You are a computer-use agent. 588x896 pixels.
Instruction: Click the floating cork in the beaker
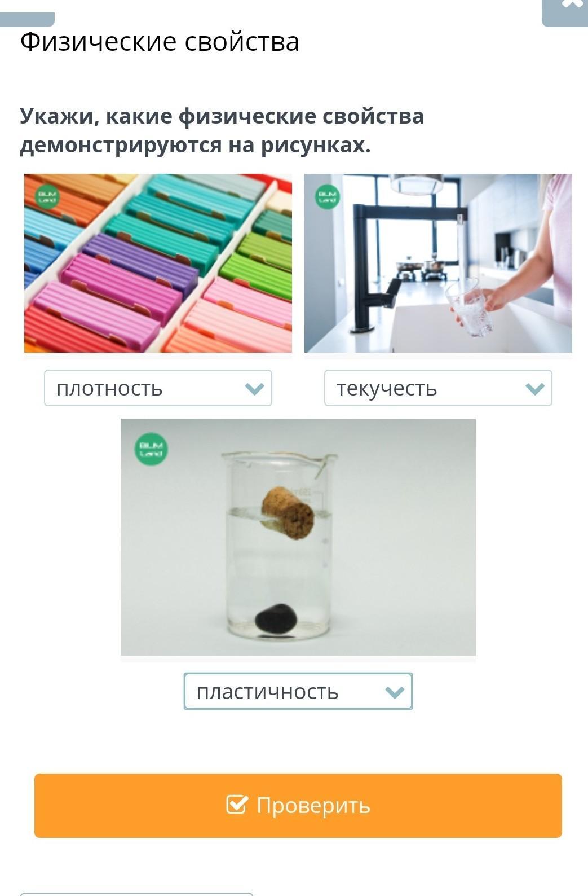(x=288, y=513)
